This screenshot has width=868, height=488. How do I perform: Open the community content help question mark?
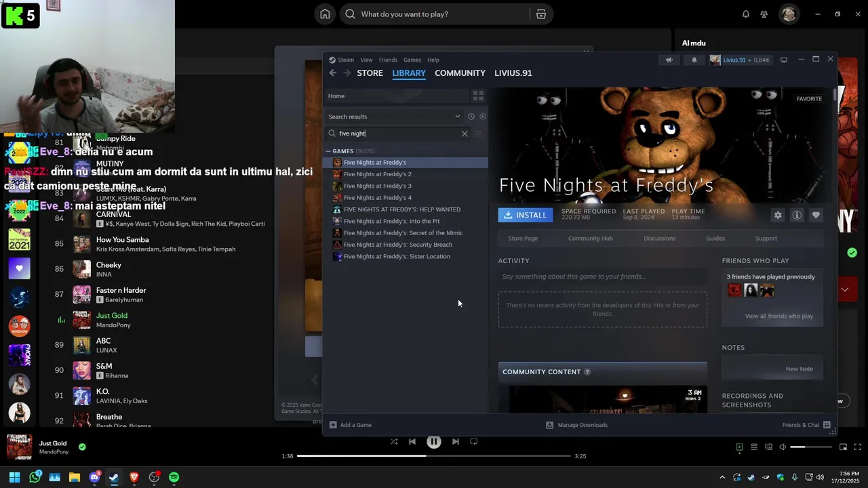click(587, 372)
